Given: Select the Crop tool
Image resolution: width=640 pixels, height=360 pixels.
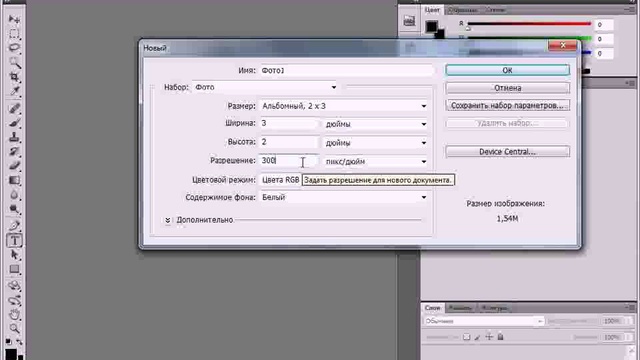Looking at the screenshot, I should coord(14,77).
